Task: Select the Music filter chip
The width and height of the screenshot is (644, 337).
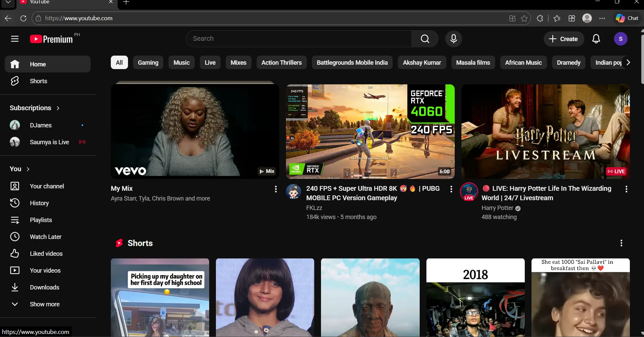Action: 182,62
